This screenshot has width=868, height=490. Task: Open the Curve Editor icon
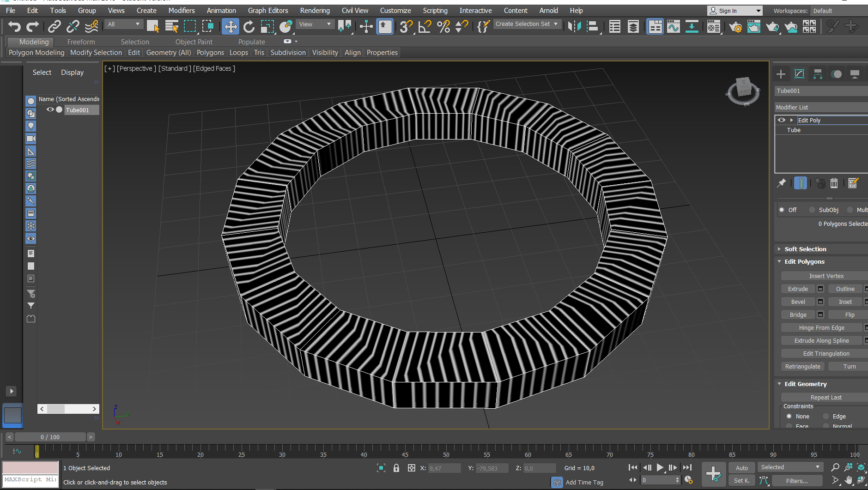click(x=674, y=26)
